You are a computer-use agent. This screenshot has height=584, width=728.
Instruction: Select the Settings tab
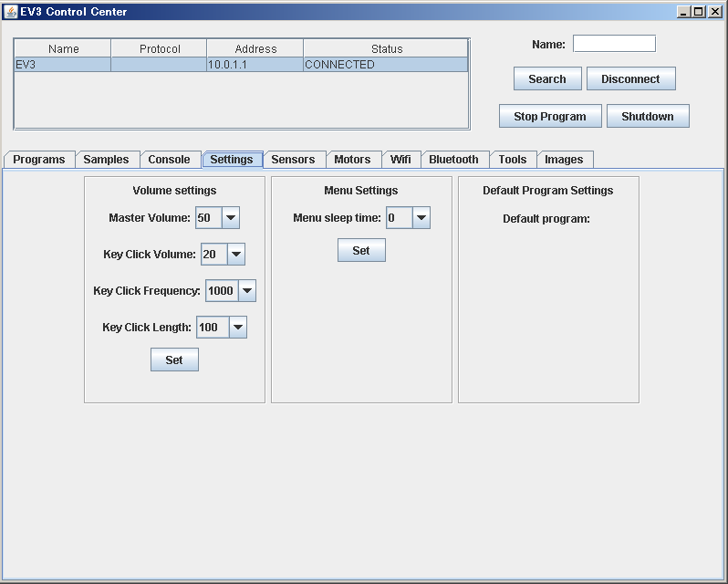pos(232,159)
